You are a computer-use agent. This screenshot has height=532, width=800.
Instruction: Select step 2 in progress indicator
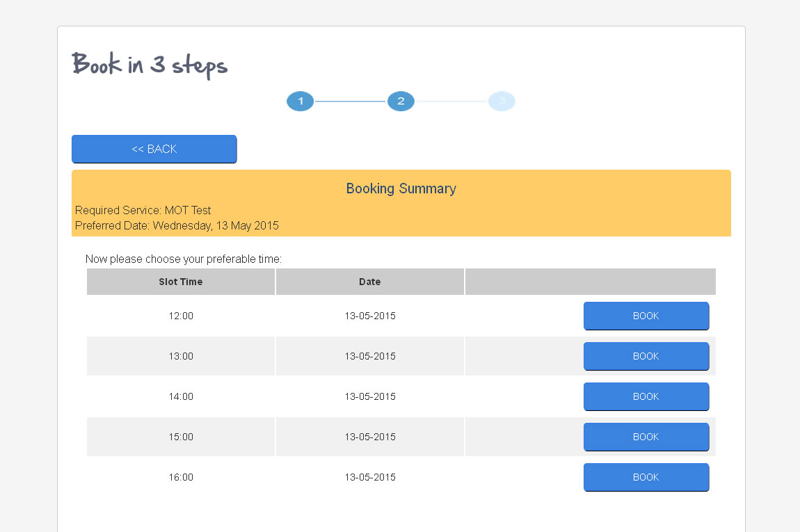click(401, 102)
